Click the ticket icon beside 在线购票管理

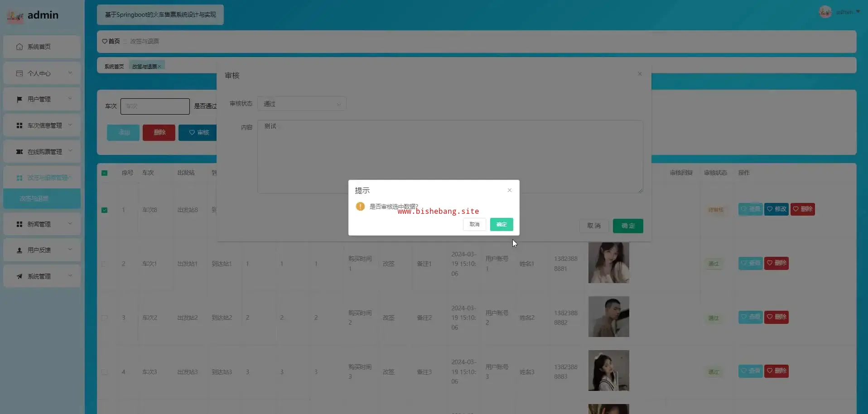[x=19, y=152]
